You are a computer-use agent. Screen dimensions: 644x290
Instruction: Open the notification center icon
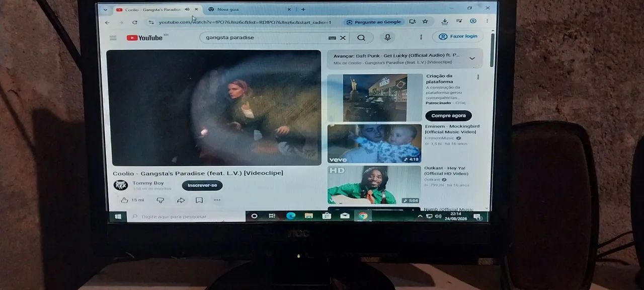coord(477,217)
